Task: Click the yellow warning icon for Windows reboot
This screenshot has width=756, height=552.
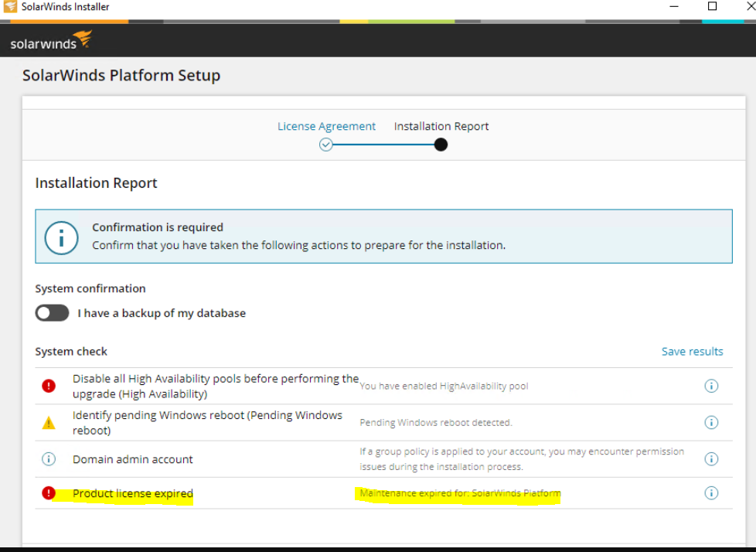Action: 49,423
